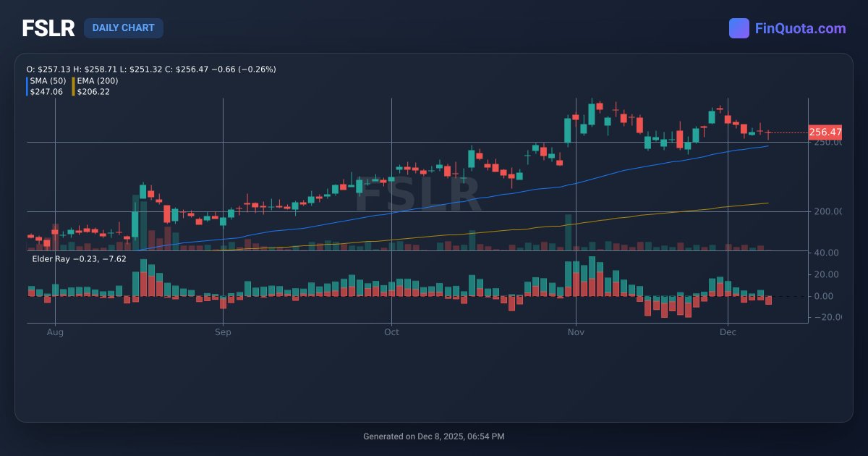The image size is (868, 456).
Task: Toggle visibility of the SMA (50) overlay
Action: pos(48,81)
